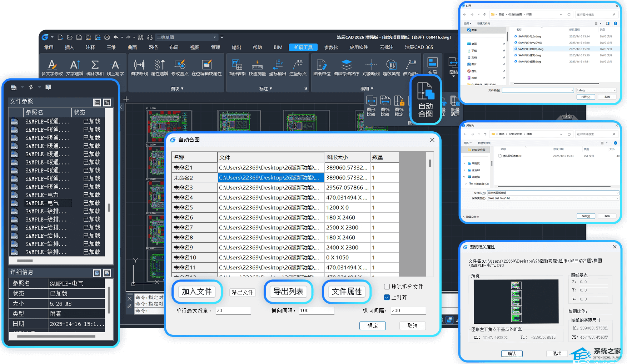Click the 单行最大数量 input field
The height and width of the screenshot is (364, 627).
coord(233,310)
